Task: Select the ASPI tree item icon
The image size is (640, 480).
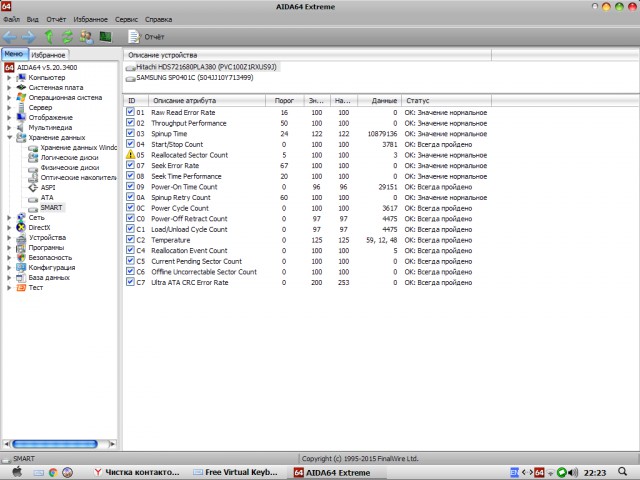Action: point(33,188)
